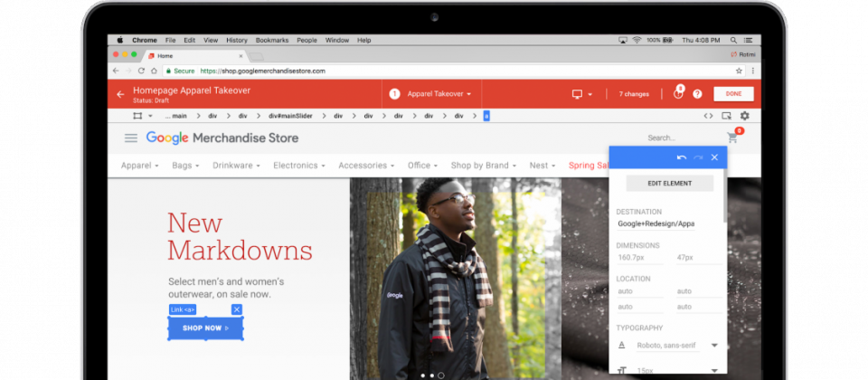Click the browser reload icon
Screen dimensions: 868x380
[141, 71]
